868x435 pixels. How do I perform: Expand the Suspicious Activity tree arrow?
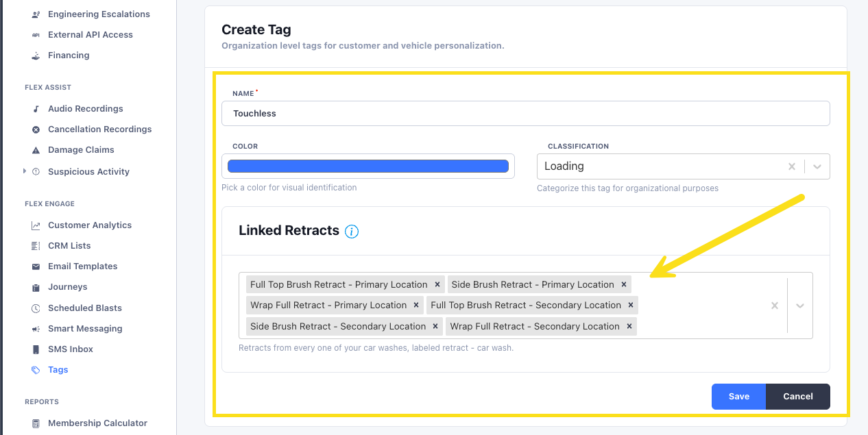click(25, 171)
